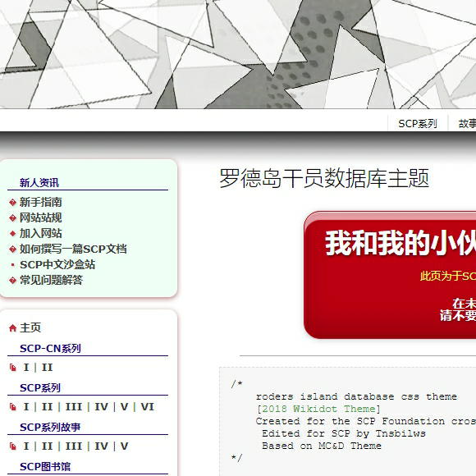Click the red banner heading 我和我的小伙

400,243
